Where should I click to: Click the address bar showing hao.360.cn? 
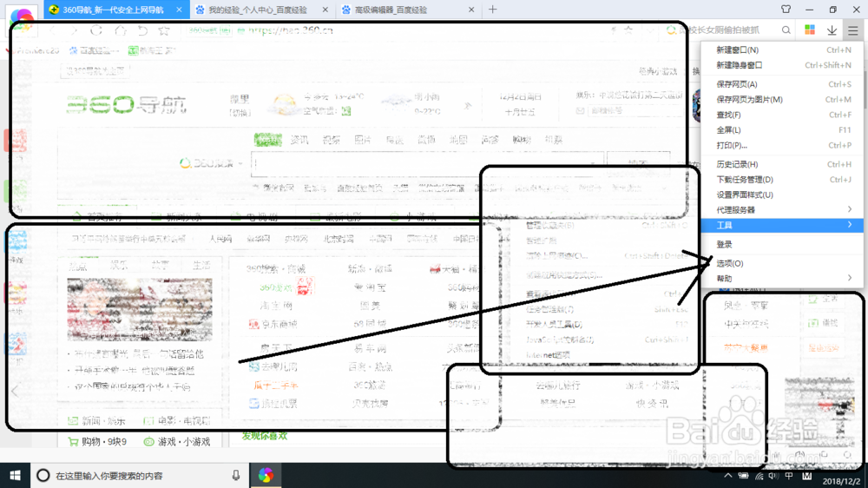(291, 30)
